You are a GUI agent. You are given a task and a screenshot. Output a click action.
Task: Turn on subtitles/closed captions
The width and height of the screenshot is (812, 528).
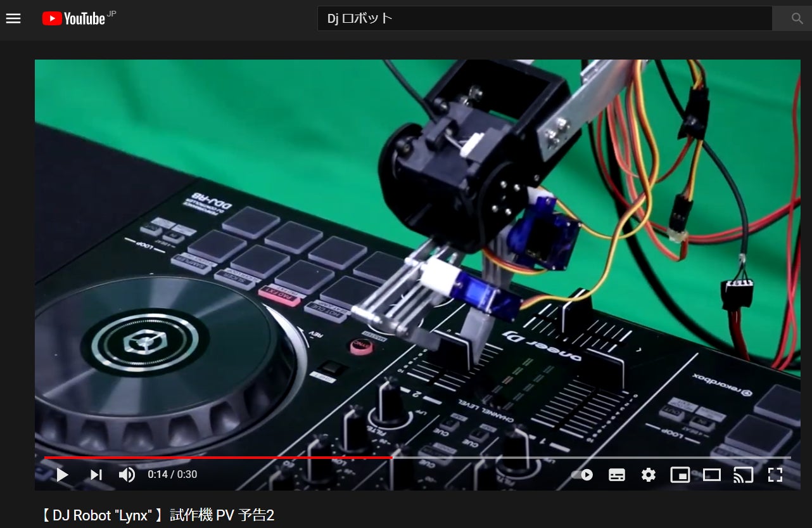coord(616,475)
